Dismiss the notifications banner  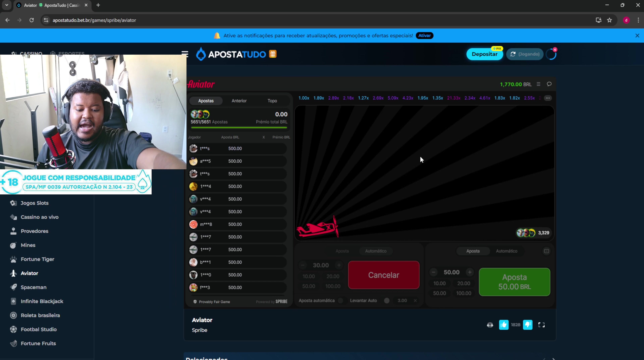[x=637, y=36]
